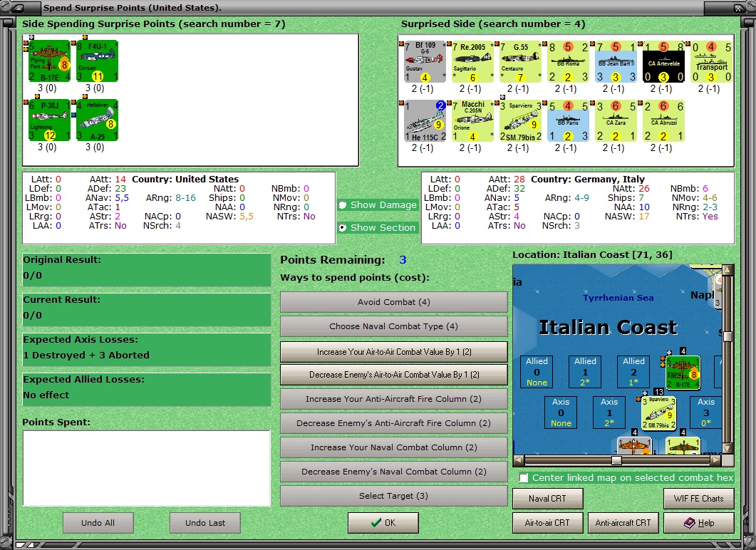Select the Macchi C.205N Orione counter
The image size is (756, 550).
[472, 121]
